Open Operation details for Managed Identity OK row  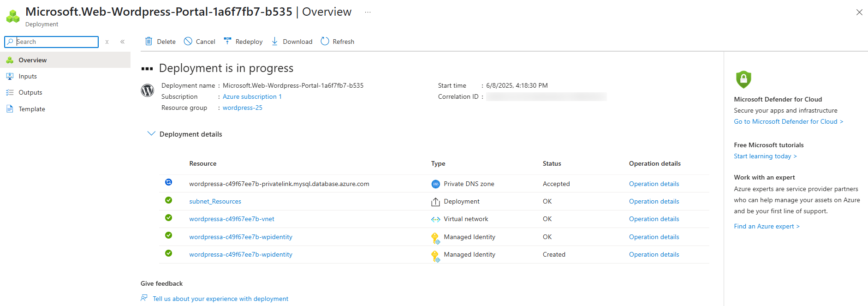[x=654, y=237]
